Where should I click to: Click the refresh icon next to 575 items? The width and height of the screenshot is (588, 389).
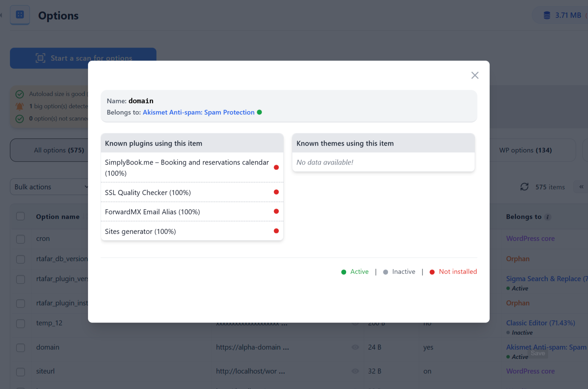pos(524,187)
